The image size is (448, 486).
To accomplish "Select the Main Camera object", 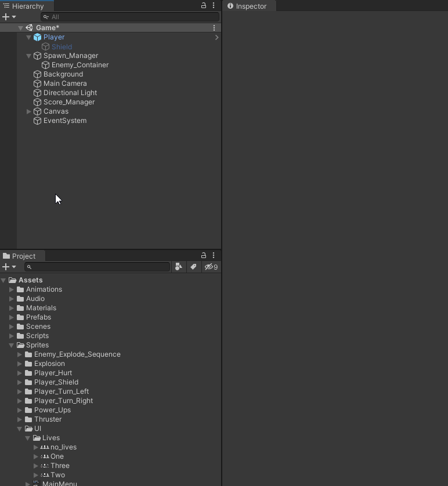I will point(65,84).
